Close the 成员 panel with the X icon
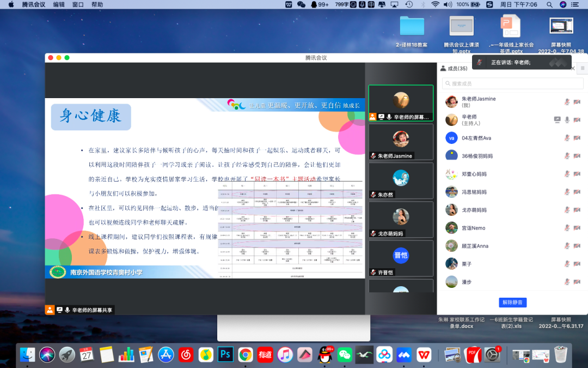 point(572,68)
